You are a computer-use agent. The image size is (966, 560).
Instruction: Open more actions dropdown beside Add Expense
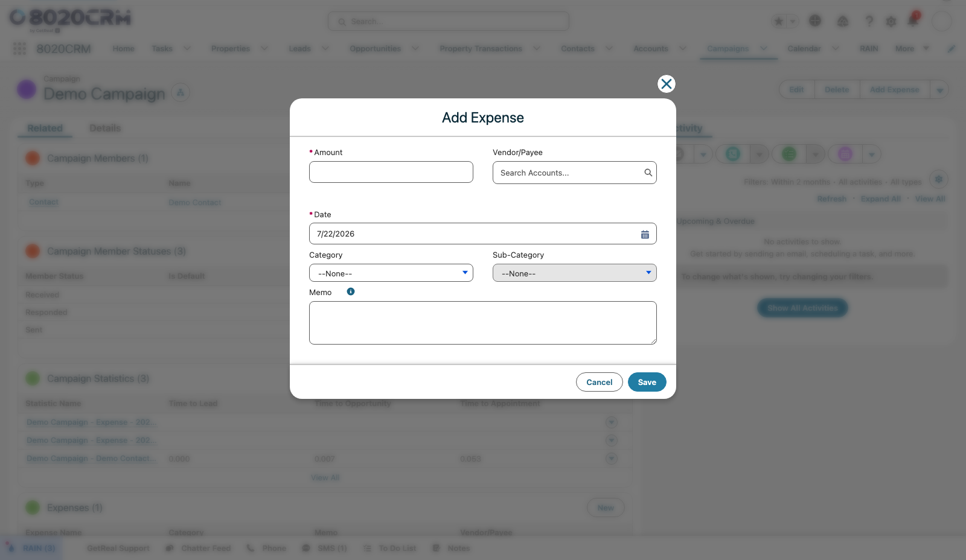click(939, 90)
